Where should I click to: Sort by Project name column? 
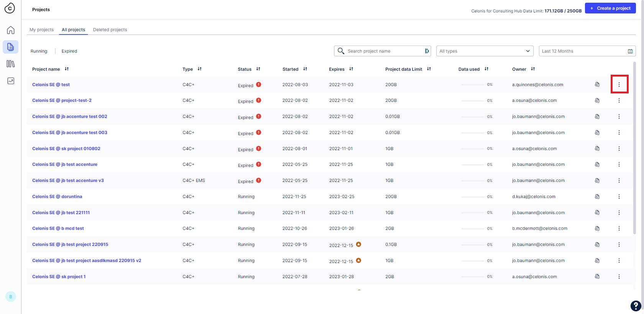click(x=67, y=69)
